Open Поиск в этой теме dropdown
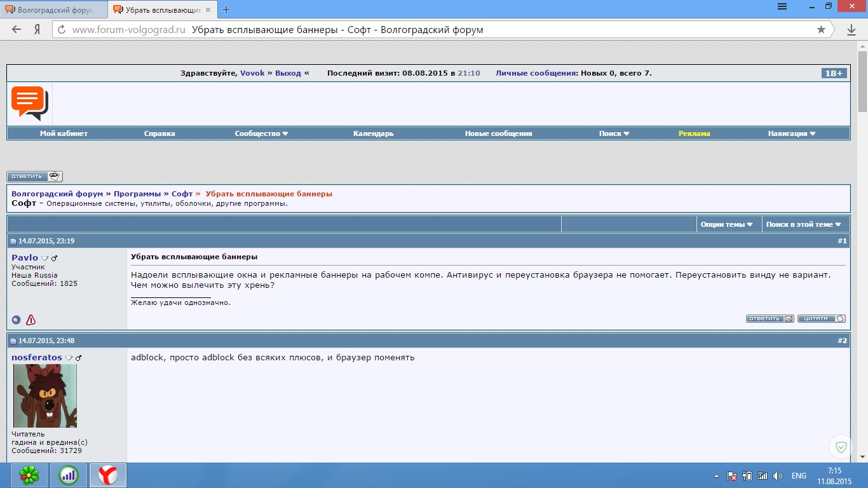Viewport: 868px width, 488px height. coord(803,224)
